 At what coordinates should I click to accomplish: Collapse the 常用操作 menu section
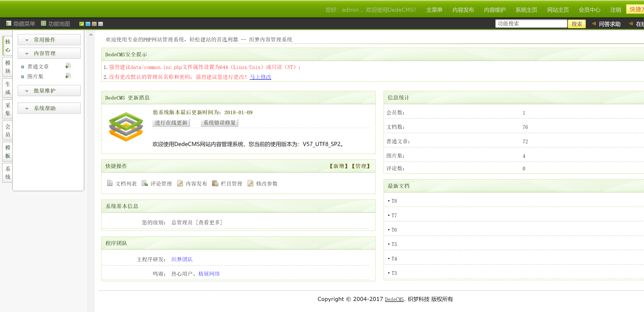(49, 40)
